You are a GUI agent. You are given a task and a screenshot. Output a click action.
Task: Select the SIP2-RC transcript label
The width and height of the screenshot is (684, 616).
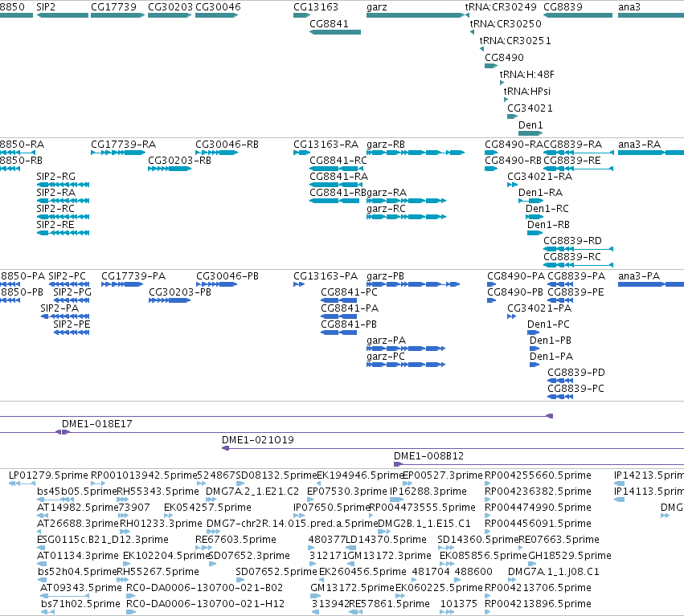[x=55, y=209]
